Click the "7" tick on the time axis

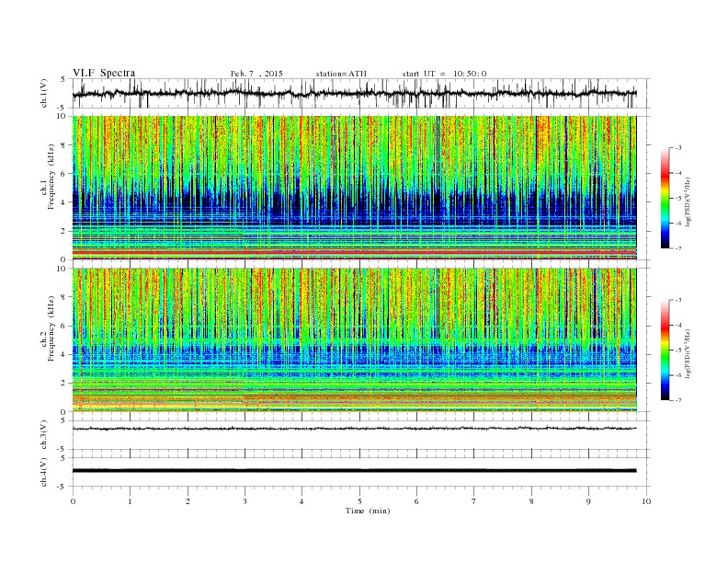(x=474, y=501)
